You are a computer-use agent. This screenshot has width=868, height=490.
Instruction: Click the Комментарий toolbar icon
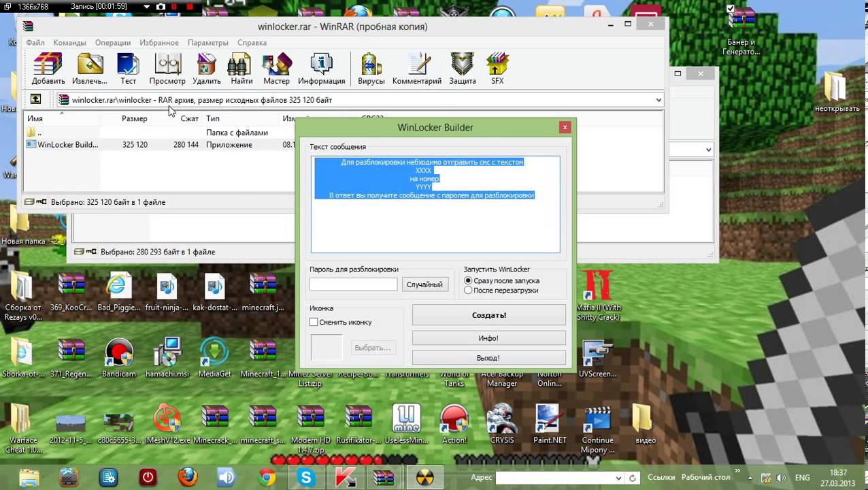[x=417, y=69]
